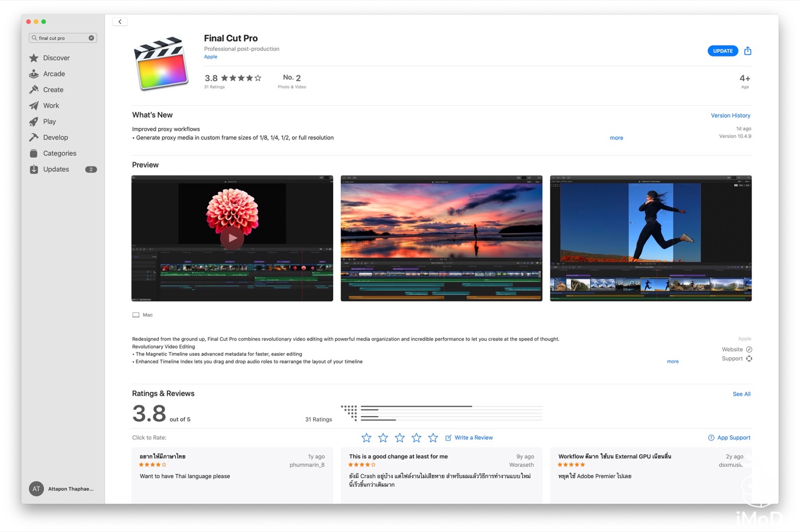Expand What's New with more link
Image resolution: width=800 pixels, height=532 pixels.
click(616, 138)
